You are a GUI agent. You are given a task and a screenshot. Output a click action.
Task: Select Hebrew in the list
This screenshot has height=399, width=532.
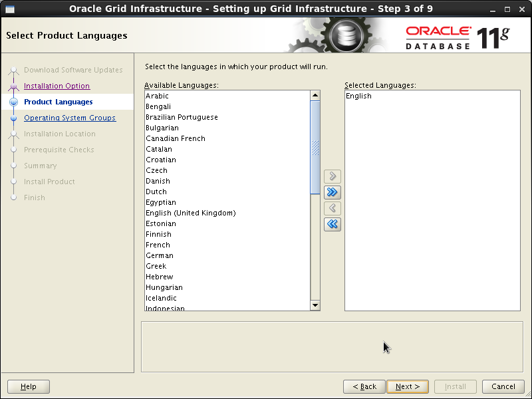pyautogui.click(x=227, y=277)
